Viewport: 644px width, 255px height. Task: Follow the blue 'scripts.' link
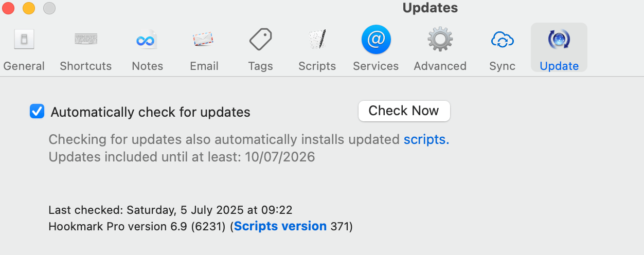[426, 139]
